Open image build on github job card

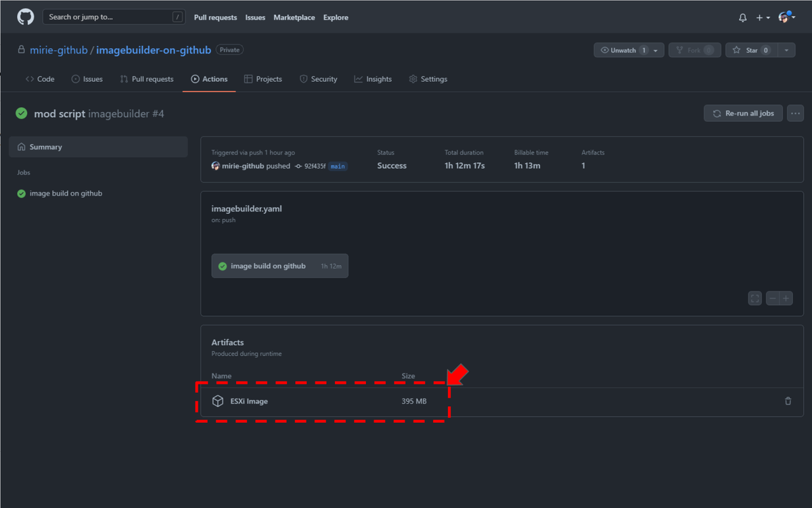(x=280, y=266)
